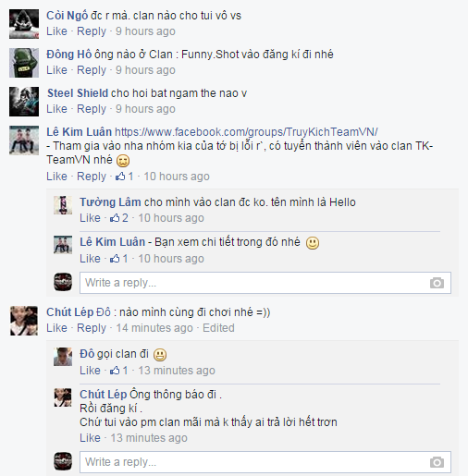The image size is (468, 476).
Task: Reply to Lê Kim Luân's main comment
Action: pos(92,177)
